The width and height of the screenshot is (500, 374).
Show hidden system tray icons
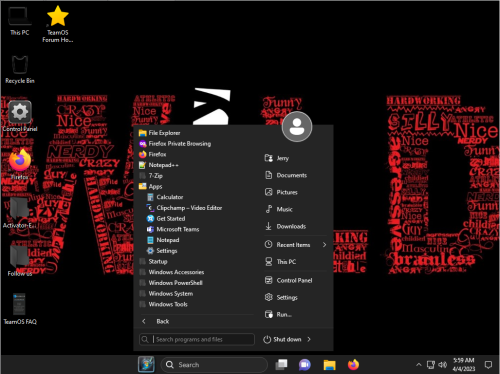click(x=419, y=365)
